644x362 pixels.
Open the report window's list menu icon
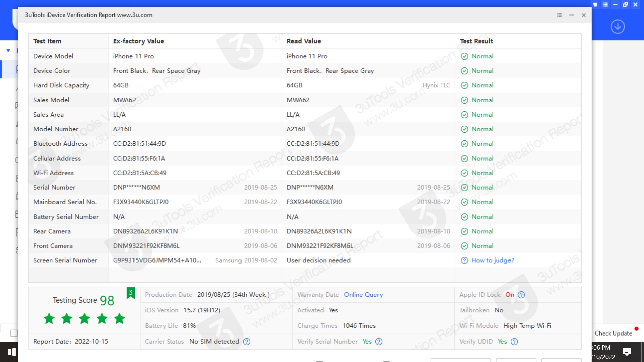click(x=559, y=15)
